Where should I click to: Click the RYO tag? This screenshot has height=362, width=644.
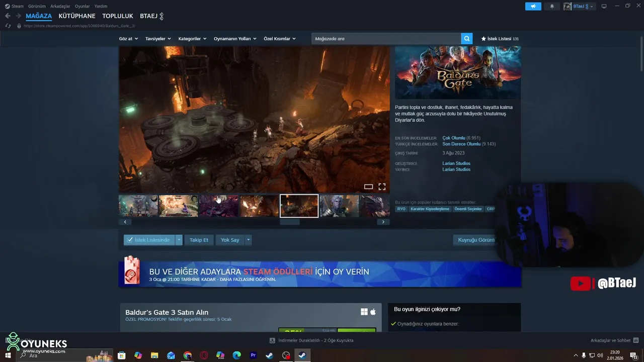[x=401, y=209]
